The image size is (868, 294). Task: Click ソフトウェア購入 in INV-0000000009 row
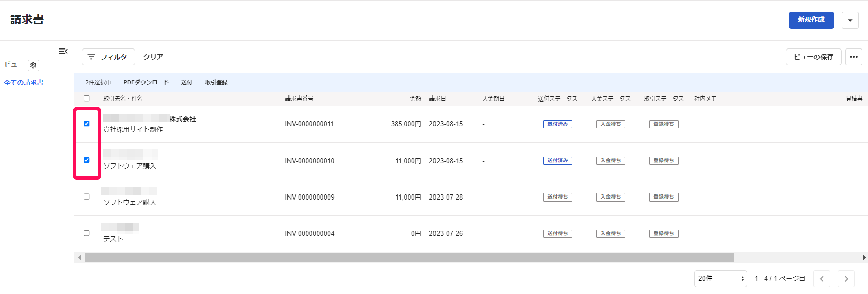tap(129, 202)
